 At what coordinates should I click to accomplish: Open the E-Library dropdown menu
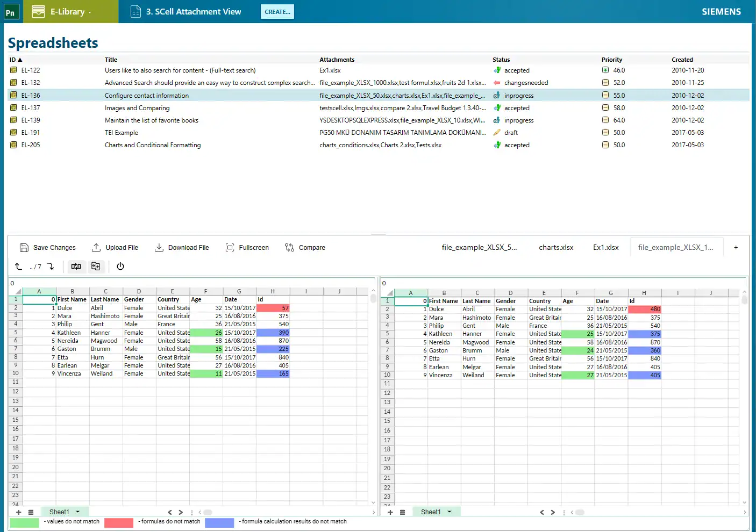70,11
